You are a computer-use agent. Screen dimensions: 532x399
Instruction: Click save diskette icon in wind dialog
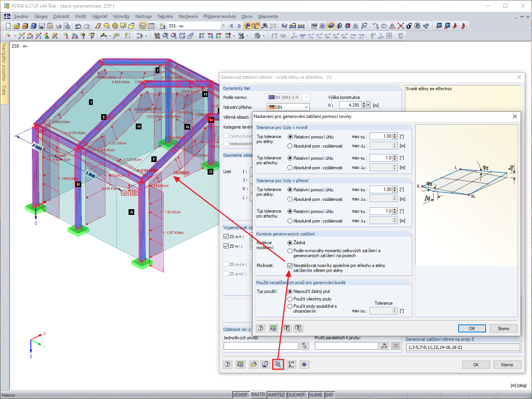265,364
